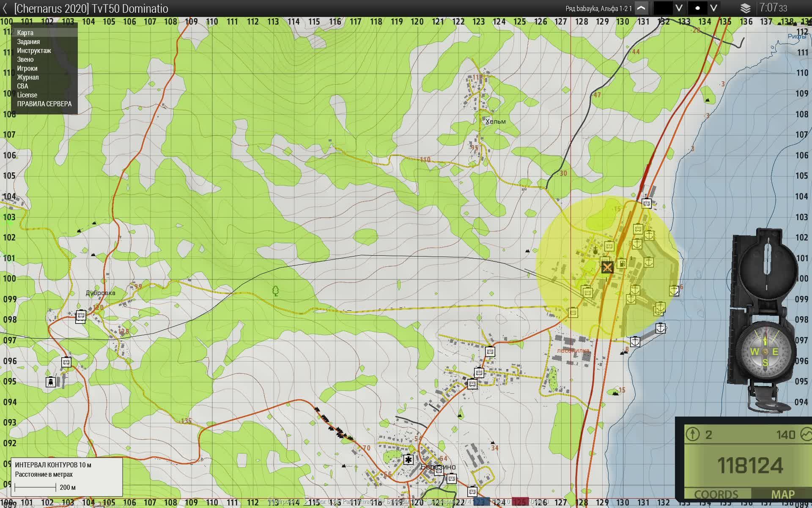
Task: Click the bus stop icon in Дубровка
Action: point(80,316)
